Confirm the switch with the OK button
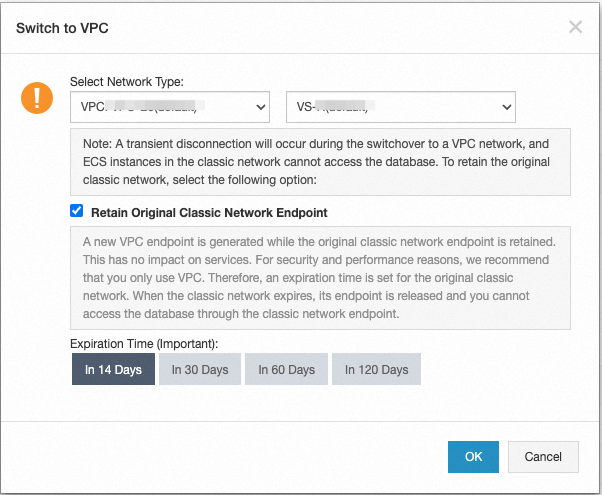602x495 pixels. pos(474,457)
